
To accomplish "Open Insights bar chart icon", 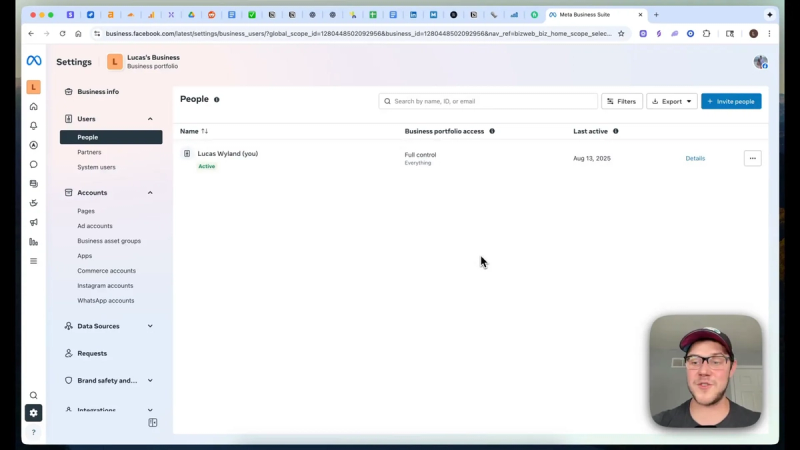I will click(34, 242).
